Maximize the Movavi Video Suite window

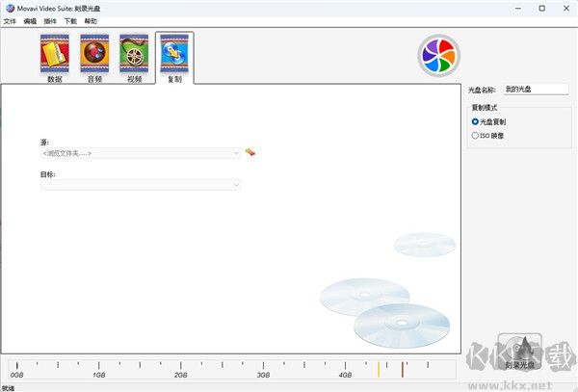pos(541,8)
